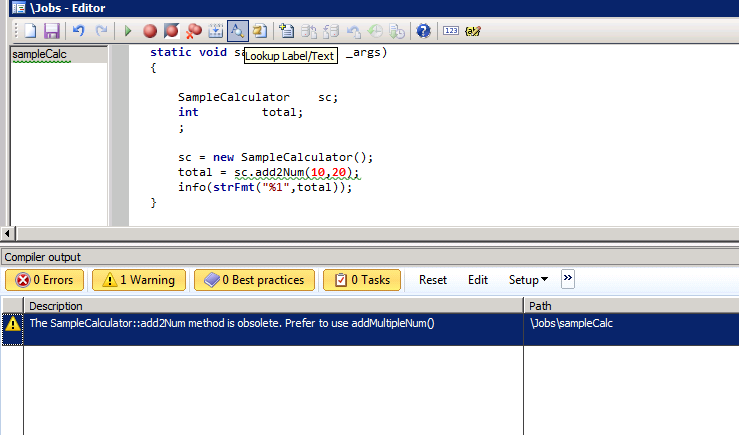The image size is (739, 435).
Task: Expand the toolbar overflow chevron next to Setup
Action: pyautogui.click(x=568, y=279)
